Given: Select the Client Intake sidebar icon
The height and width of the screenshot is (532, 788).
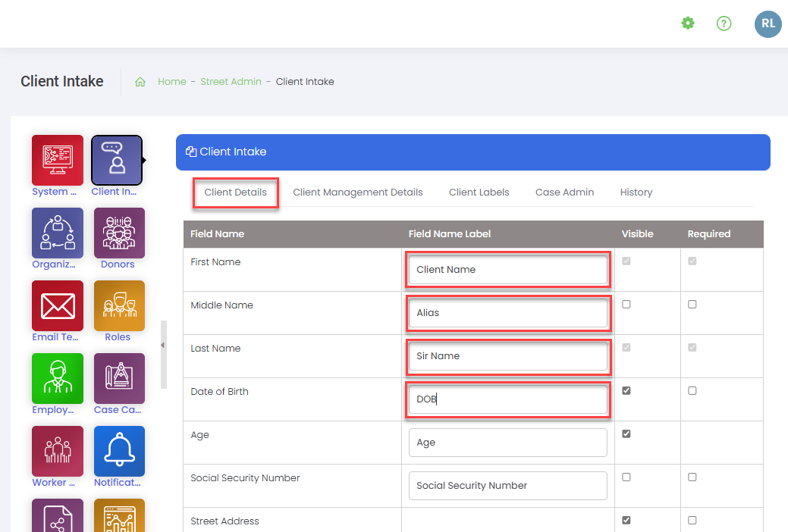Looking at the screenshot, I should (117, 160).
